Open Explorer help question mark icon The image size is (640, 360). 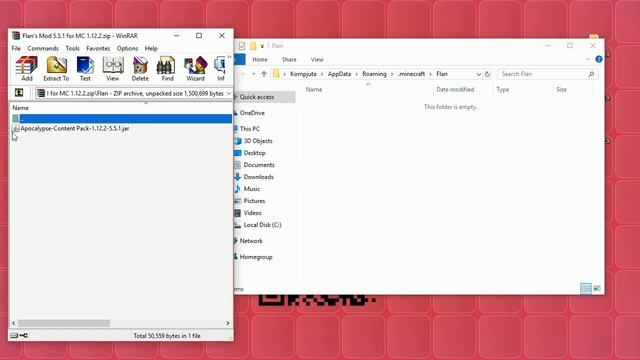point(599,59)
